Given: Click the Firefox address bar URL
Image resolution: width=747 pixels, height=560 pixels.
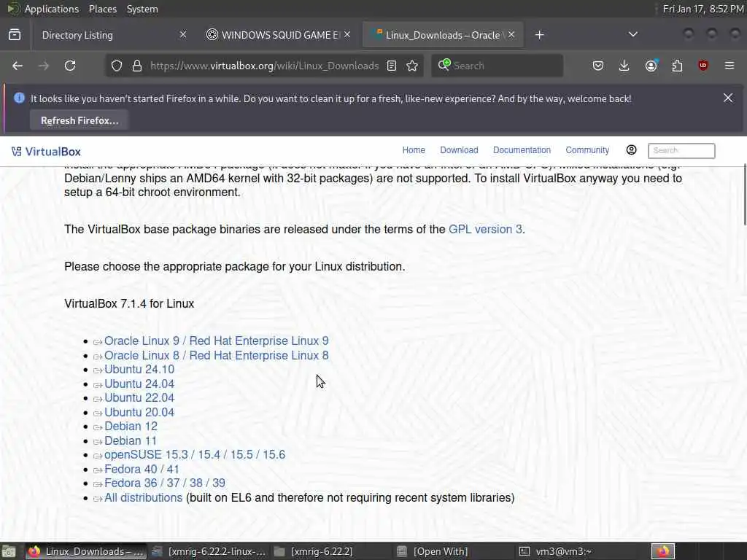Looking at the screenshot, I should 264,66.
